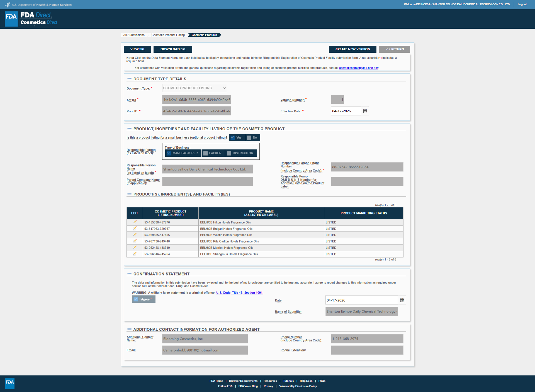Viewport: 535px width, 392px height.
Task: Select the Cosmetic Products breadcrumb
Action: pos(204,35)
